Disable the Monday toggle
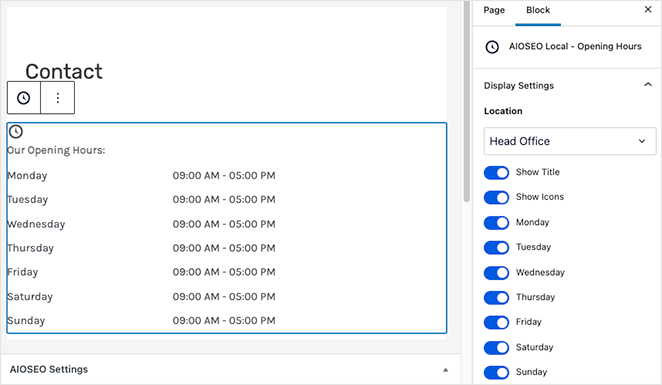Image resolution: width=662 pixels, height=385 pixels. (496, 222)
